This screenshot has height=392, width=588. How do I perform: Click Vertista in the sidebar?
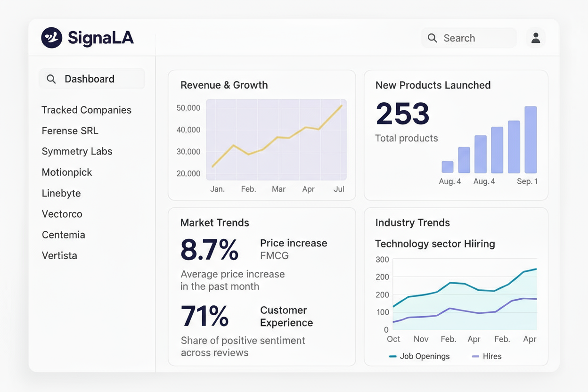[59, 255]
